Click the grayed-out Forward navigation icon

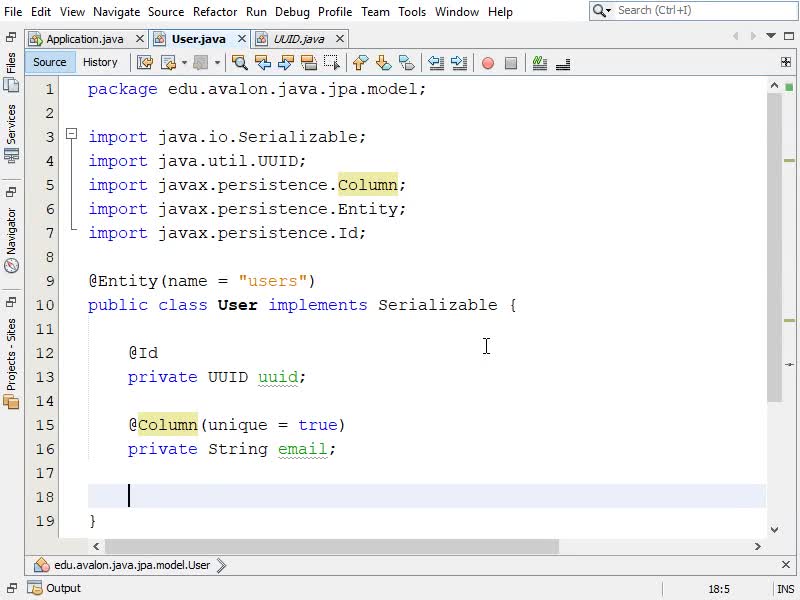[x=201, y=63]
